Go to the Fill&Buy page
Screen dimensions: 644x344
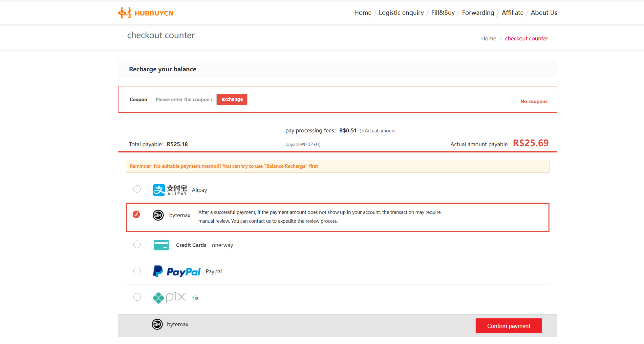tap(443, 13)
